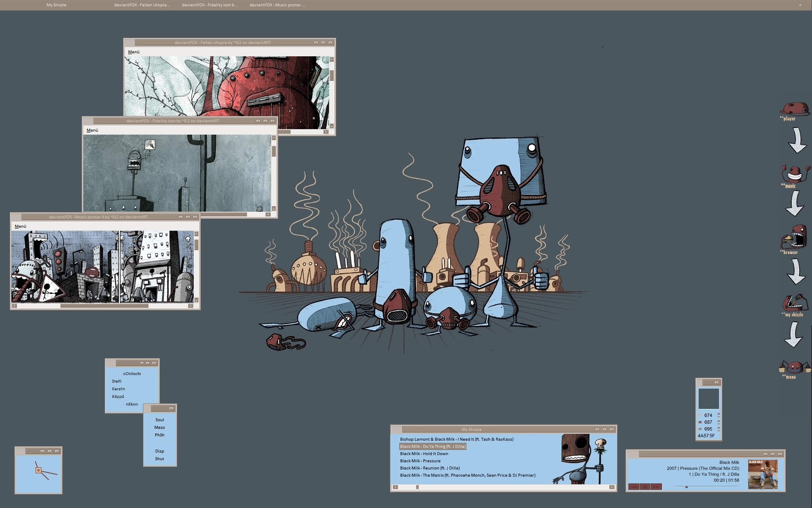Click the Black Milk Pressure album cover

[x=763, y=475]
